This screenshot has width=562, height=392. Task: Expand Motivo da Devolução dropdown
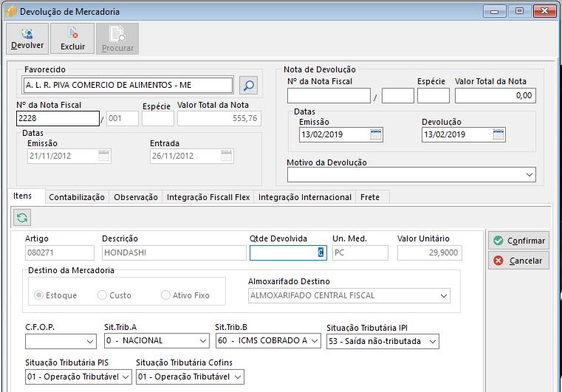(x=529, y=175)
